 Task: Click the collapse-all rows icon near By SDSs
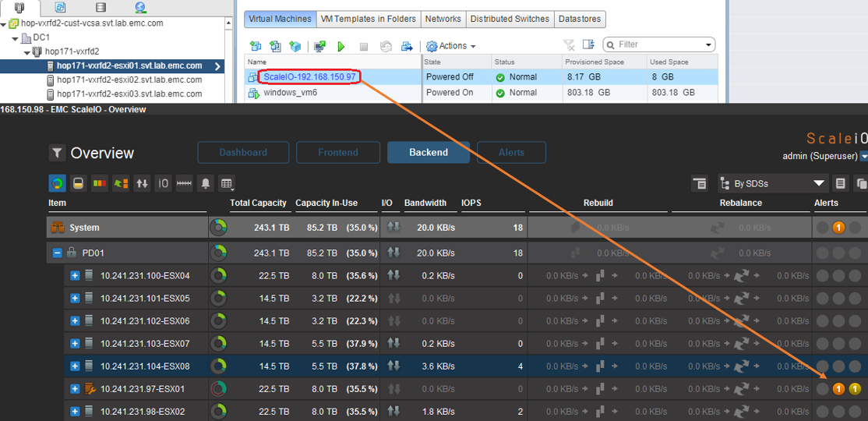(x=700, y=184)
